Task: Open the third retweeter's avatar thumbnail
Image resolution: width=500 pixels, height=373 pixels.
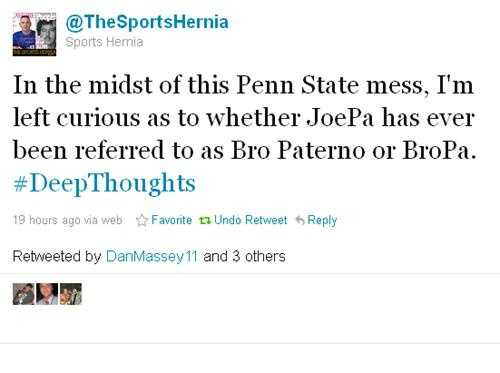Action: click(x=71, y=294)
